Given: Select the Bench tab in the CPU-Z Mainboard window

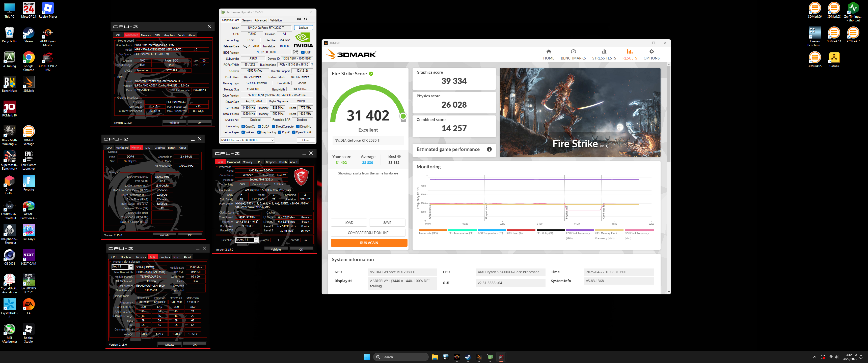Looking at the screenshot, I should (181, 35).
